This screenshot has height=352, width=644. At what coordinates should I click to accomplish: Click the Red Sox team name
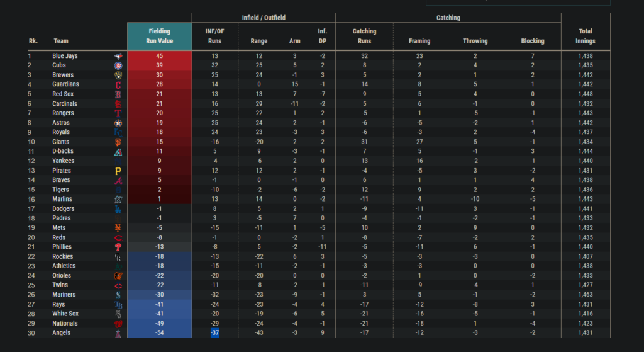click(64, 94)
